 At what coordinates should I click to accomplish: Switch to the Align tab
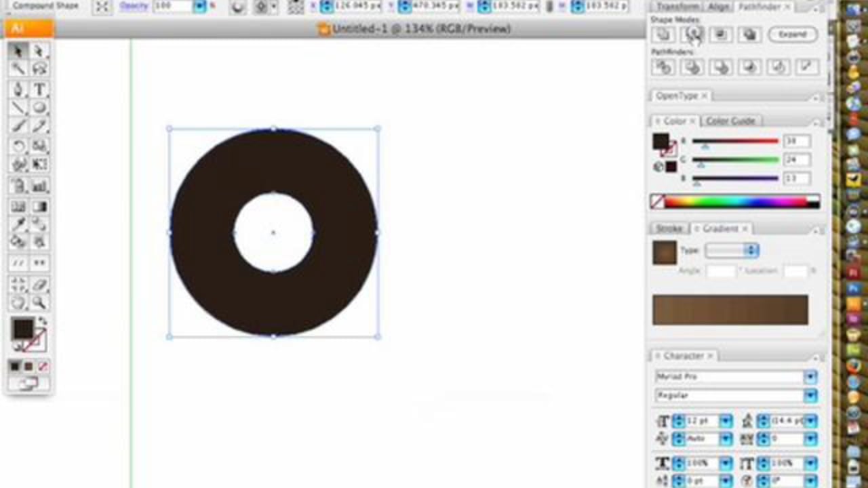click(x=718, y=6)
